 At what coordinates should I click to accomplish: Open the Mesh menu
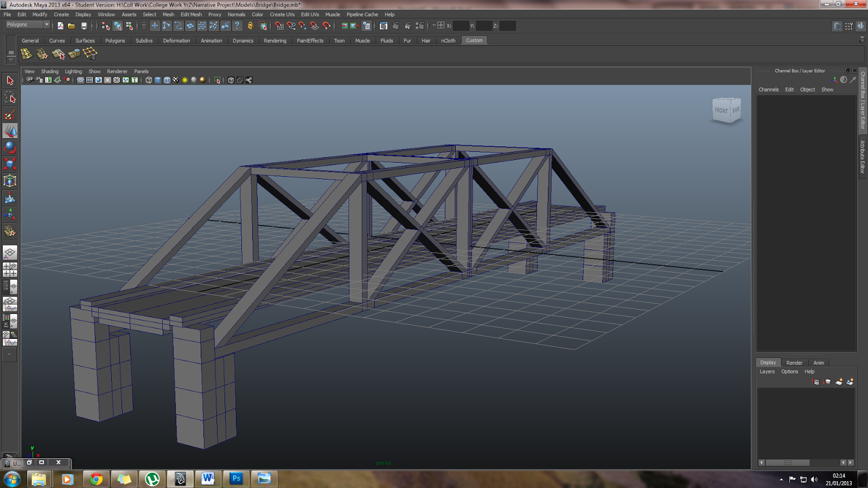(168, 15)
